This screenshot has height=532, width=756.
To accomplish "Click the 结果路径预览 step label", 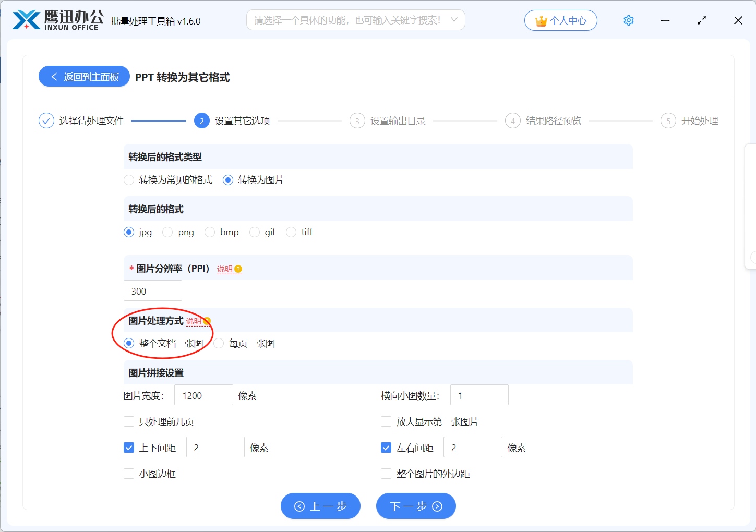I will (x=554, y=121).
